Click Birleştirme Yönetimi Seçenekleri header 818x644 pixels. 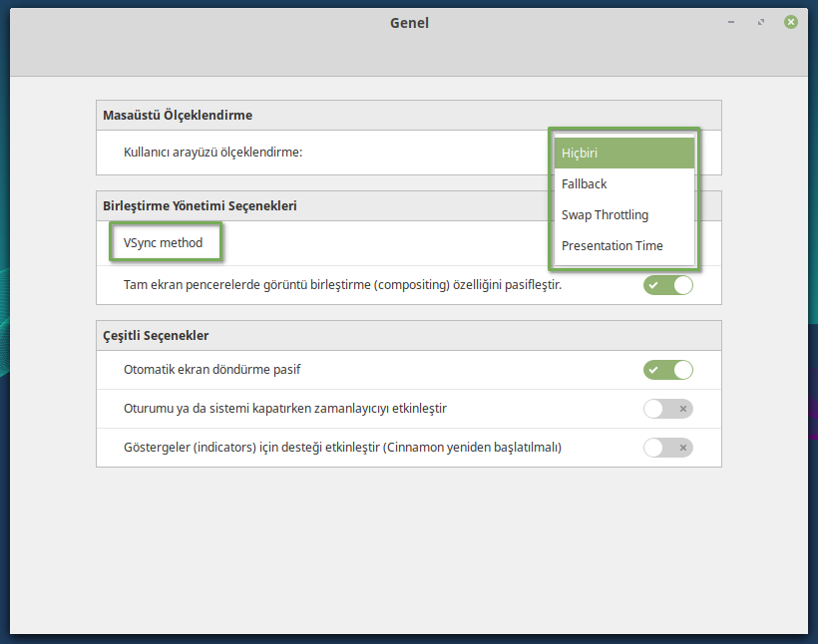tap(200, 206)
